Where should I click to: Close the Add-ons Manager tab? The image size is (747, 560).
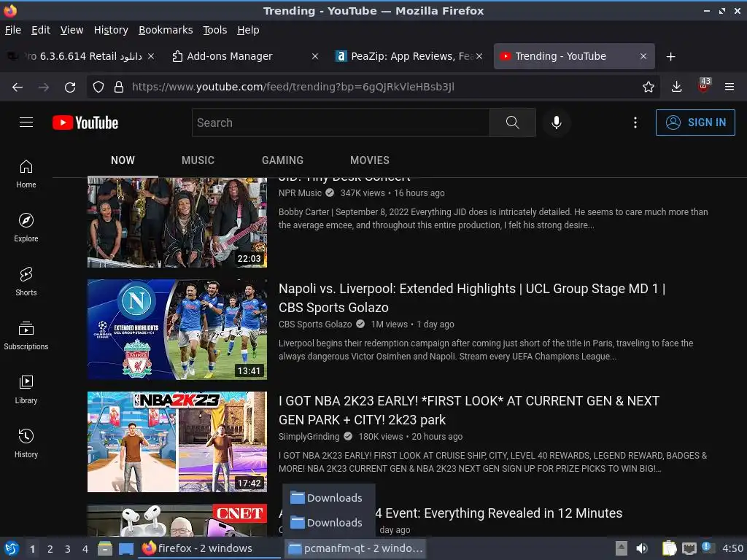315,56
